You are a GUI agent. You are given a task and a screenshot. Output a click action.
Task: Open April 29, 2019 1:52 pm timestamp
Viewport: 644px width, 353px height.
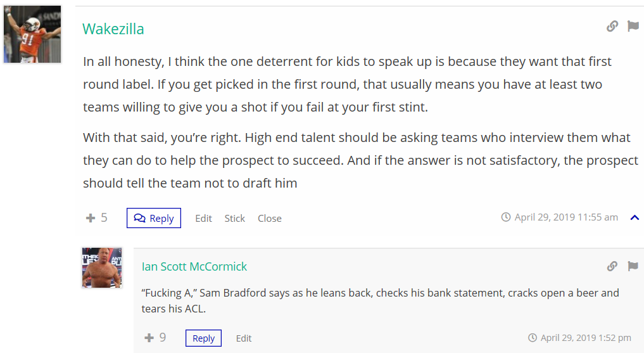(586, 338)
